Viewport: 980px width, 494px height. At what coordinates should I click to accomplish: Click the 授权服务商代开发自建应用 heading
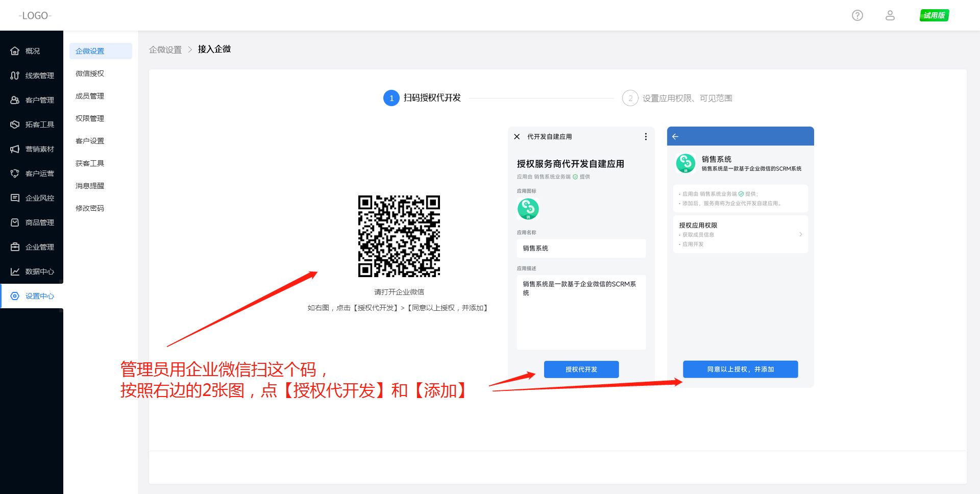571,164
